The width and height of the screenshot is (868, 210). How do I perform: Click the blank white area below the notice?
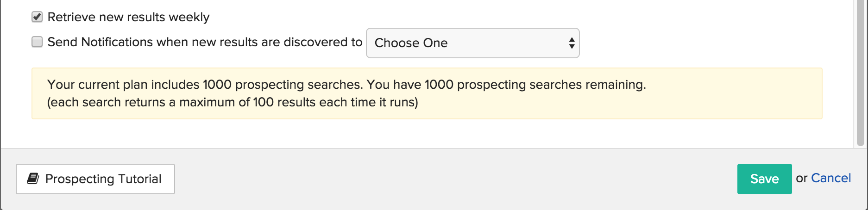427,134
